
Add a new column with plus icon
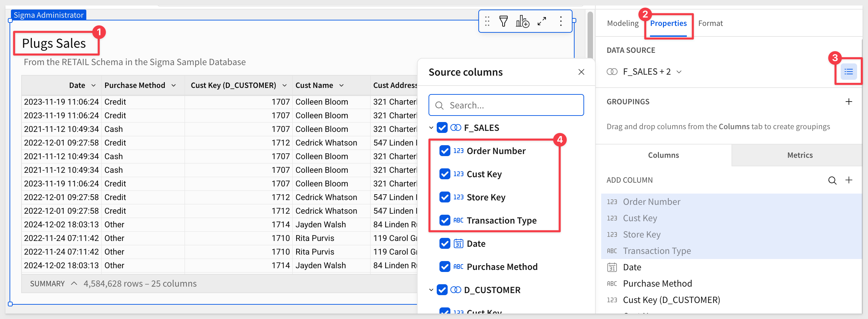tap(849, 180)
